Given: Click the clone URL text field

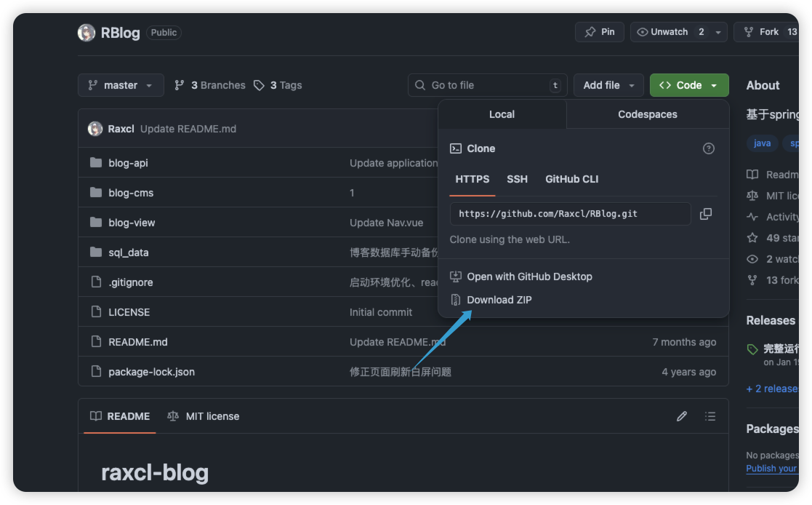Looking at the screenshot, I should [570, 214].
